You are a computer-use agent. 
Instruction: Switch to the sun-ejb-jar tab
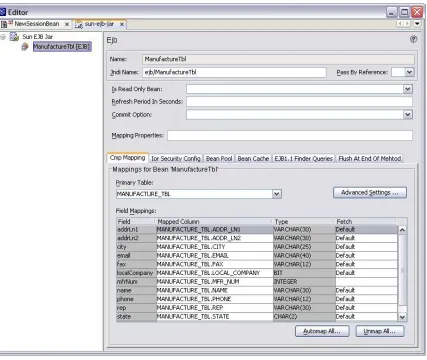click(x=99, y=24)
